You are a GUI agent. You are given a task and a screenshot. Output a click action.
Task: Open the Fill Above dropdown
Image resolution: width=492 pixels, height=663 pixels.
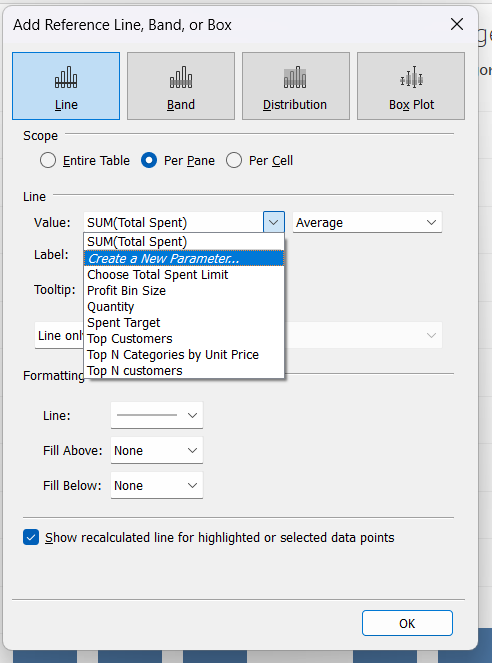(x=157, y=450)
